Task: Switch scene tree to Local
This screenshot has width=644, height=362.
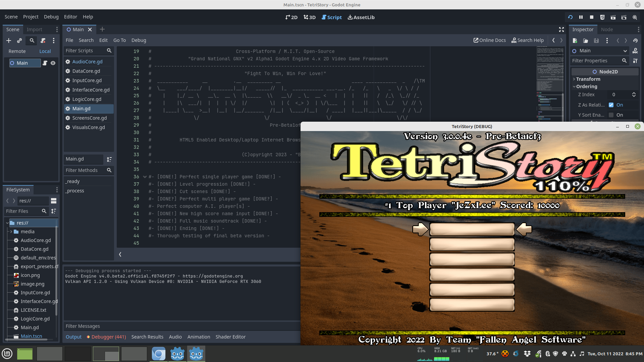Action: pyautogui.click(x=45, y=51)
